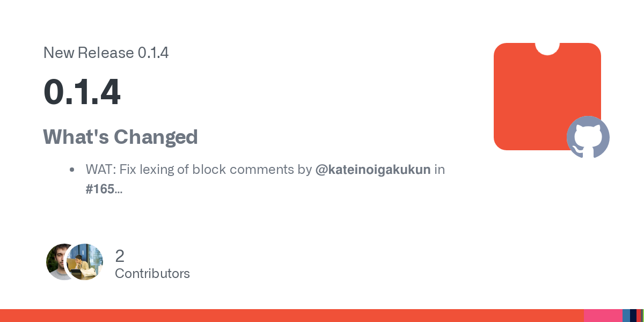Click the GitHub octocat logo icon

click(x=588, y=137)
